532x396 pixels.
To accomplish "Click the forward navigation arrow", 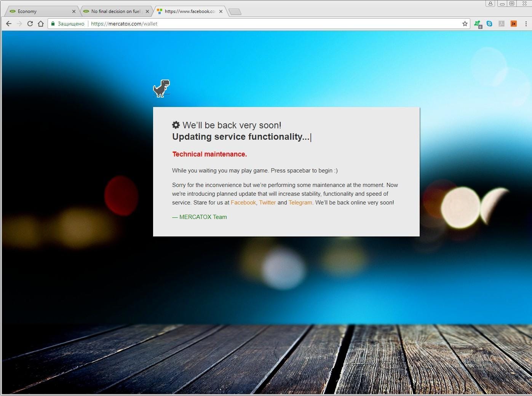I will click(x=19, y=24).
